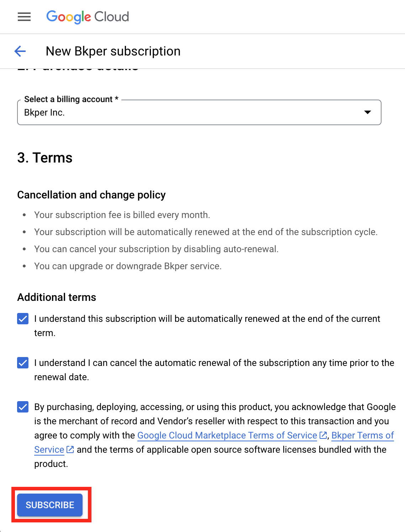Click the Additional terms section label
The height and width of the screenshot is (532, 405).
click(56, 297)
